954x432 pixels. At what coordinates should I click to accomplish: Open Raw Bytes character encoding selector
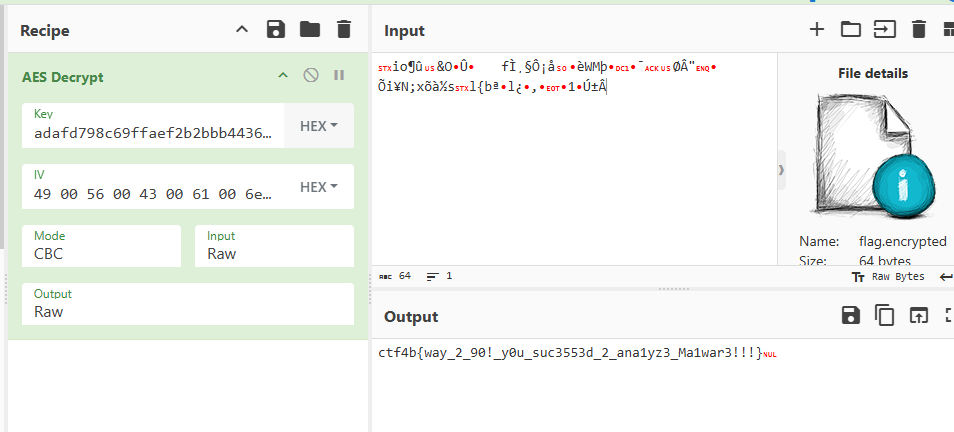pyautogui.click(x=889, y=277)
